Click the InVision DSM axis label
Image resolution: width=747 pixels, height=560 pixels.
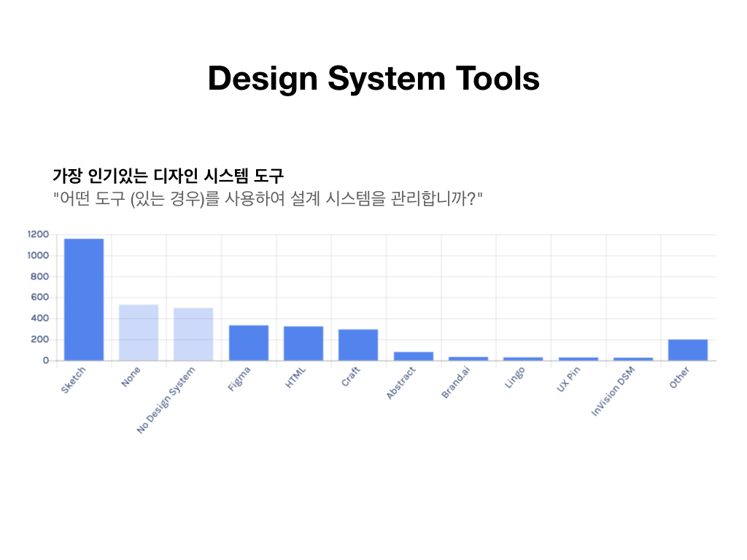[x=613, y=391]
